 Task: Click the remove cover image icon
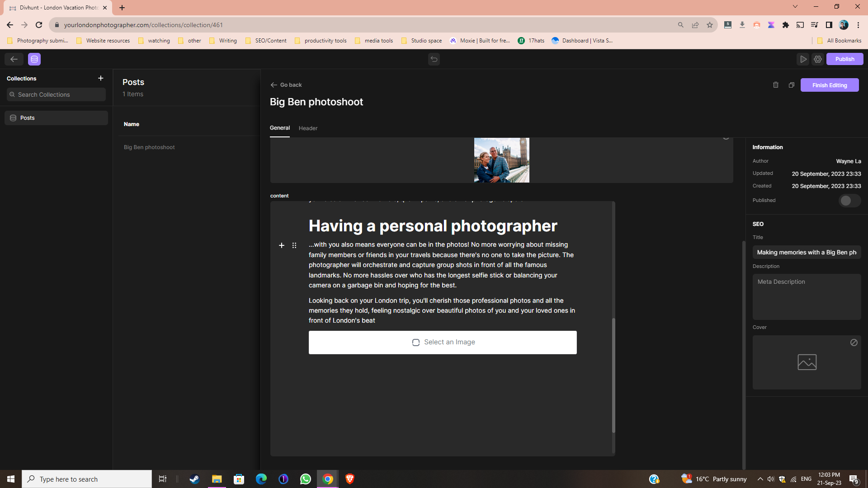click(854, 343)
